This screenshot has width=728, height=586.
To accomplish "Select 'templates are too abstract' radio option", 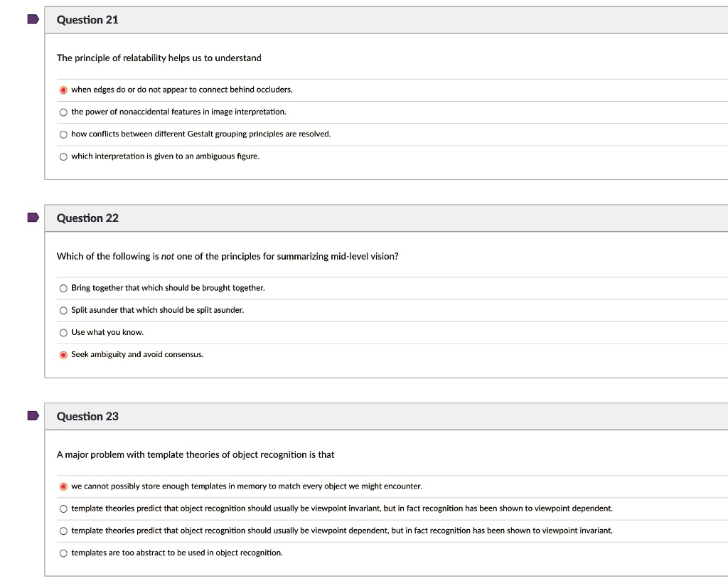I will pos(63,553).
